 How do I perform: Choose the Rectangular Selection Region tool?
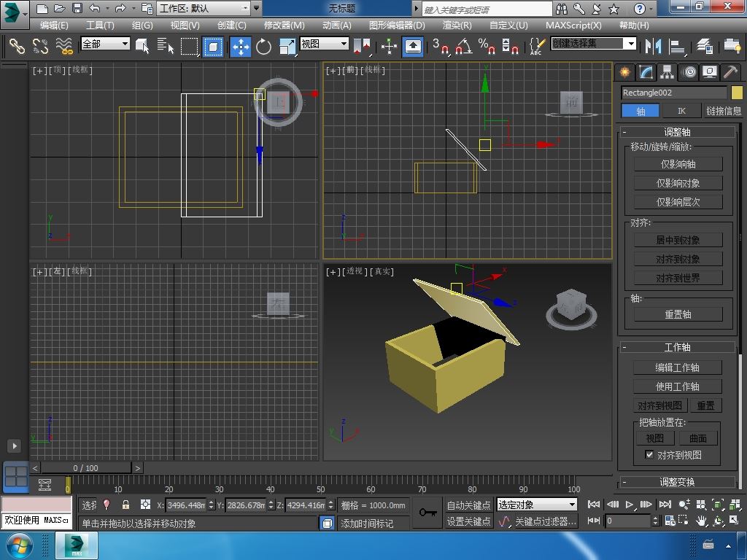189,46
